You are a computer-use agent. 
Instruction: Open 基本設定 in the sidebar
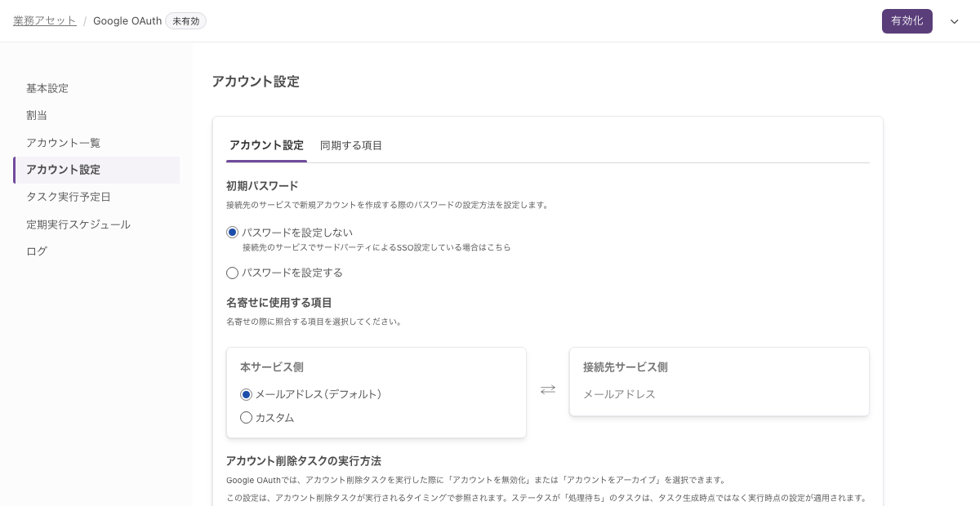pyautogui.click(x=47, y=88)
